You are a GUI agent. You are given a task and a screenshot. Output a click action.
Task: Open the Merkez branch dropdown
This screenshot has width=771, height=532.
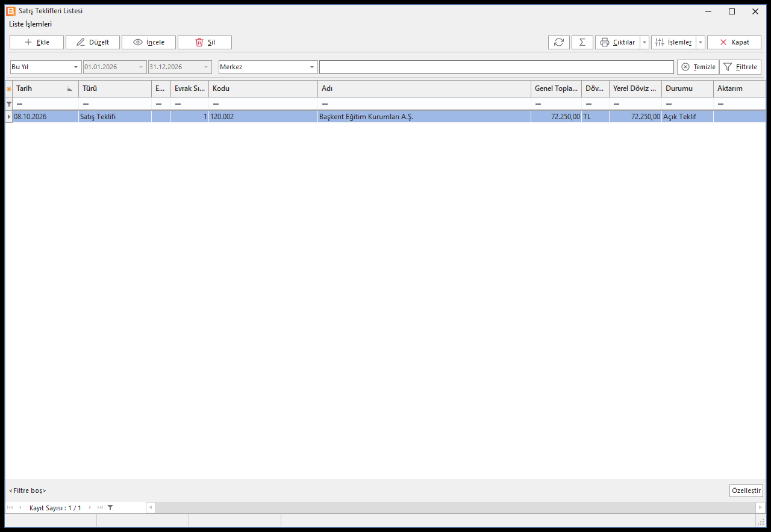(x=312, y=67)
